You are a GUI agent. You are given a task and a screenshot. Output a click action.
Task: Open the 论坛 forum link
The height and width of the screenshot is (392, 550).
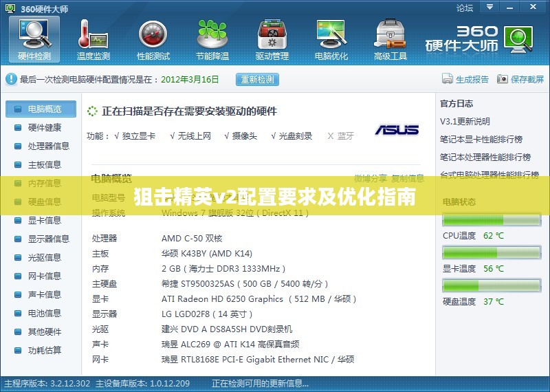pyautogui.click(x=465, y=8)
